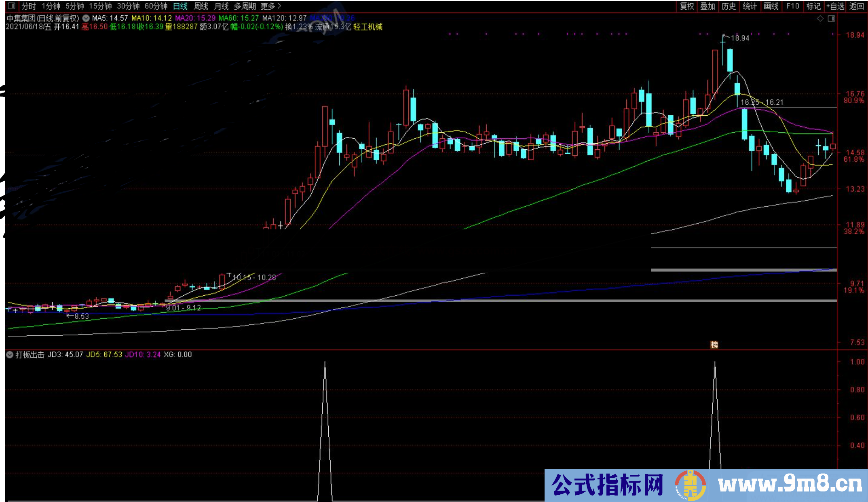Select the 周线 period tab
This screenshot has width=868, height=502.
pos(201,6)
